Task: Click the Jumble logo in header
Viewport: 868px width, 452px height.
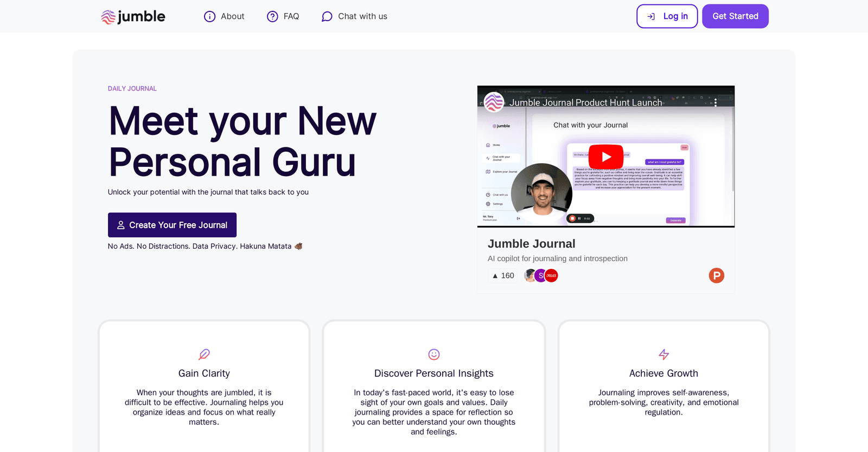Action: [133, 16]
